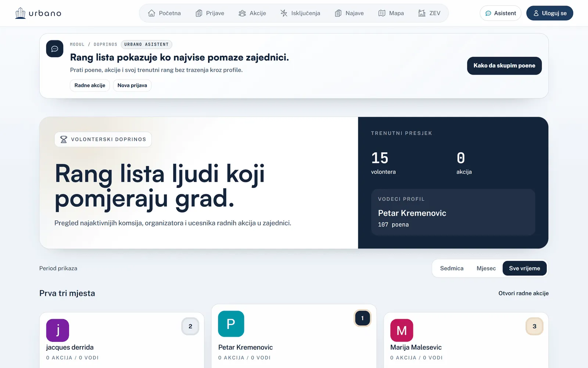Click the URBANO ASISTENT tag
The image size is (588, 368).
pos(146,45)
